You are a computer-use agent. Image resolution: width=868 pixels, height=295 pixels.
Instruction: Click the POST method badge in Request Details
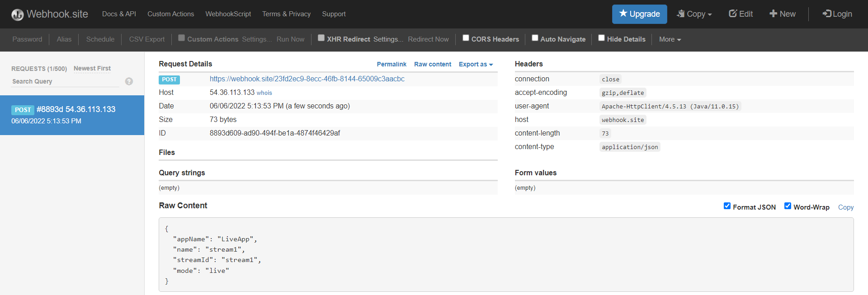(x=169, y=80)
